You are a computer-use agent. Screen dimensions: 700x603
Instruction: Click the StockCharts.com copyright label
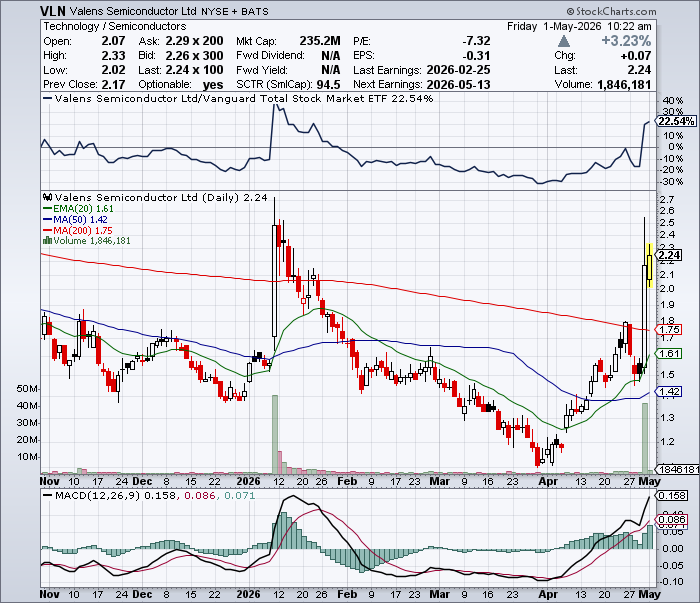(x=612, y=11)
